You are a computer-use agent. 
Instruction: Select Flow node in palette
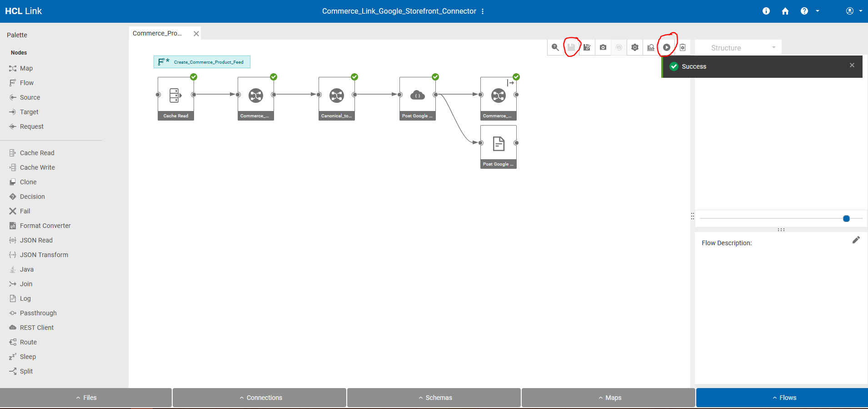pyautogui.click(x=21, y=83)
